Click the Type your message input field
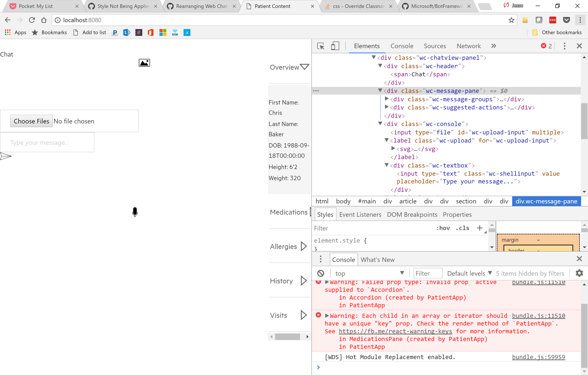The height and width of the screenshot is (375, 588). (x=47, y=142)
